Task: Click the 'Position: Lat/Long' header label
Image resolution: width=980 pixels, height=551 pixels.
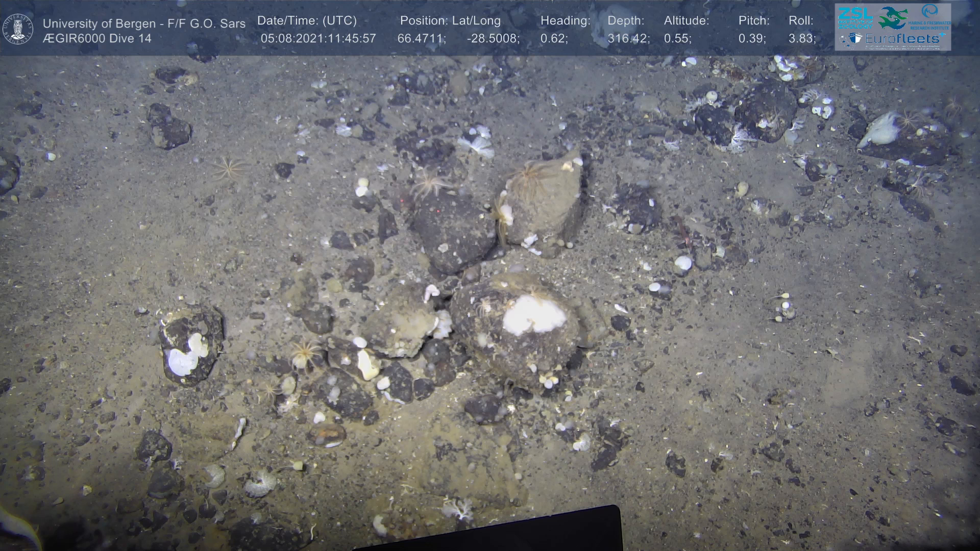Action: pyautogui.click(x=450, y=21)
